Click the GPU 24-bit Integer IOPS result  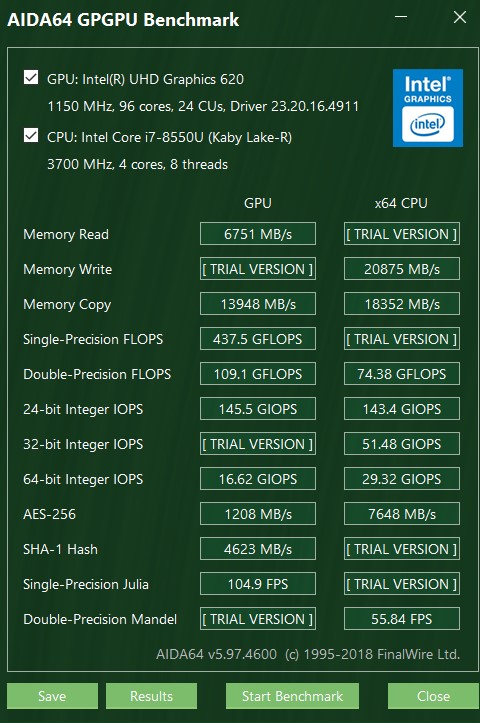(x=258, y=409)
